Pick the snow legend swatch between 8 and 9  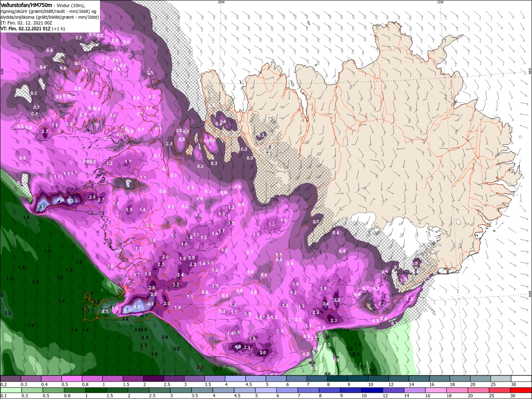(x=337, y=379)
